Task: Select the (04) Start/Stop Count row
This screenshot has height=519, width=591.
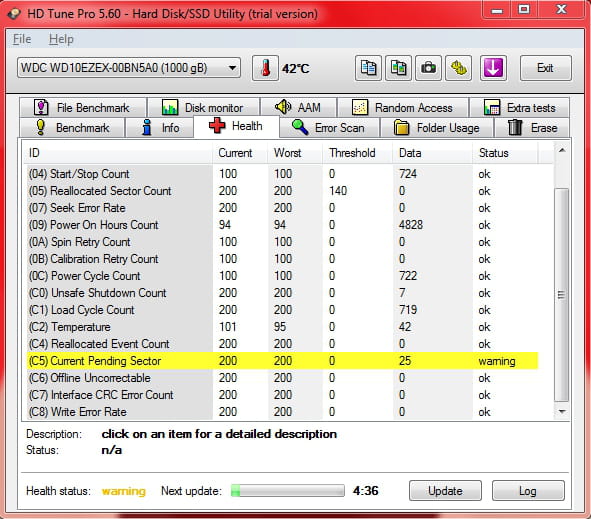Action: (x=281, y=174)
